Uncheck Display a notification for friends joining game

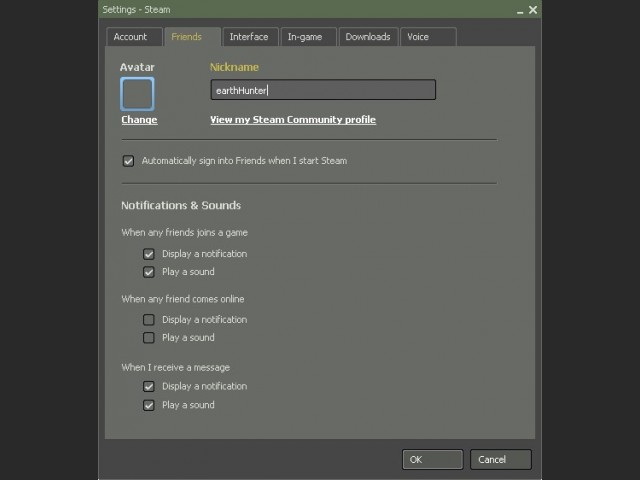pyautogui.click(x=149, y=254)
